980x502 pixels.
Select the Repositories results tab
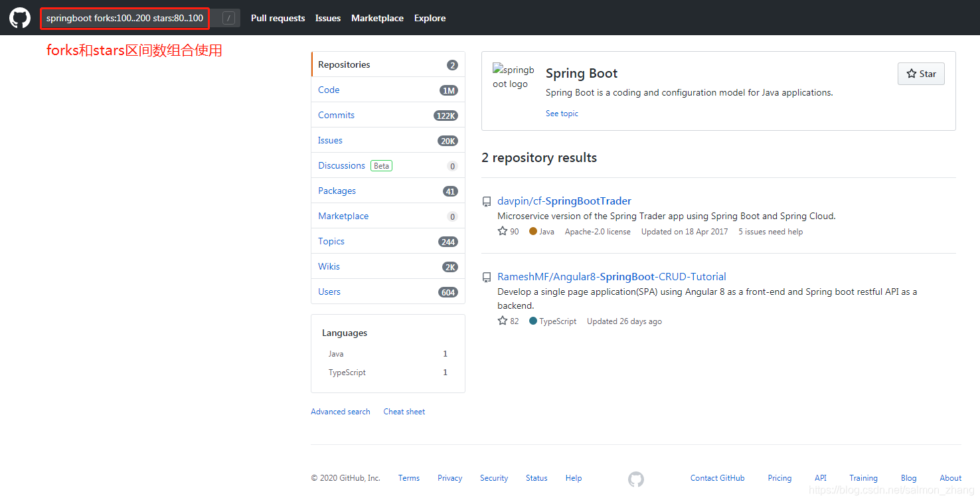tap(388, 64)
